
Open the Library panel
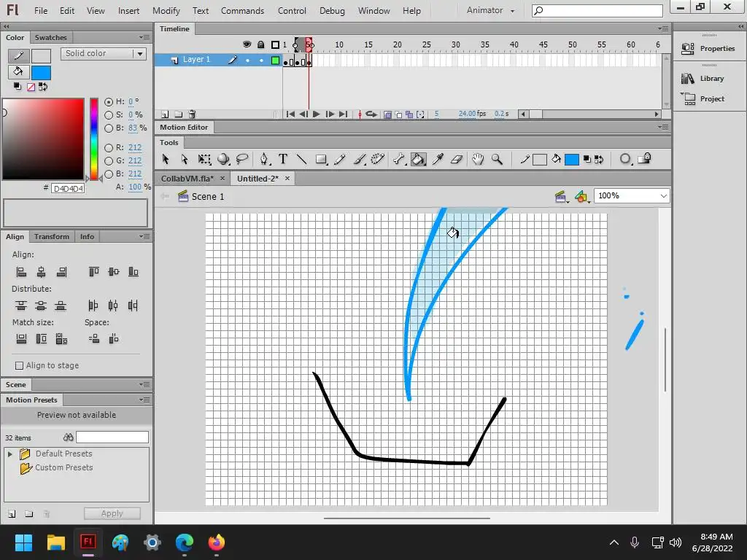[703, 79]
